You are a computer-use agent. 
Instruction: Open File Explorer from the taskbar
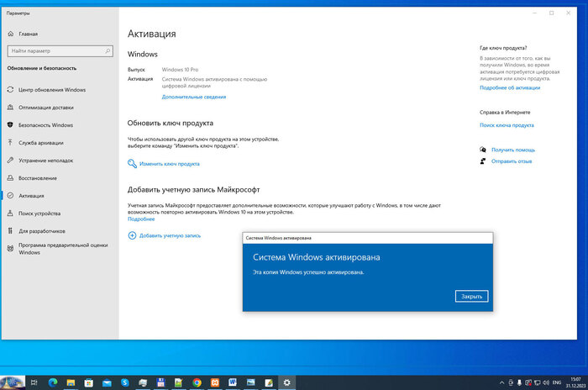click(x=71, y=382)
